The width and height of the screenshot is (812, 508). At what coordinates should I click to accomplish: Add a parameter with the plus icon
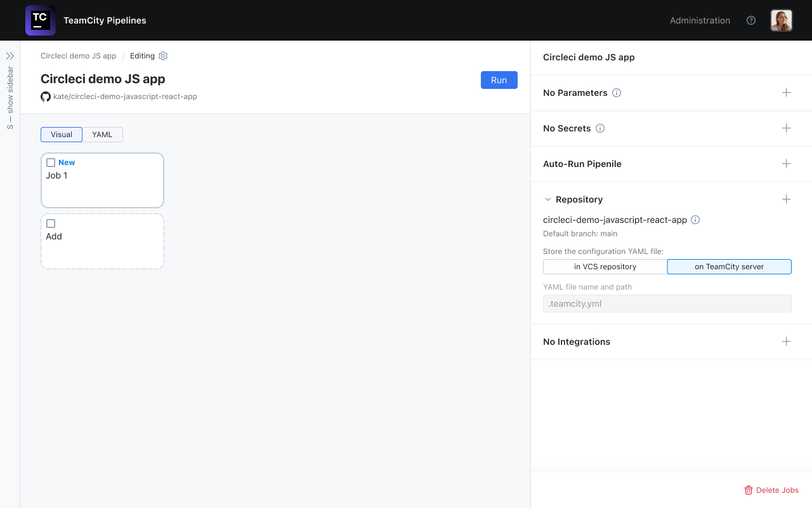coord(787,93)
